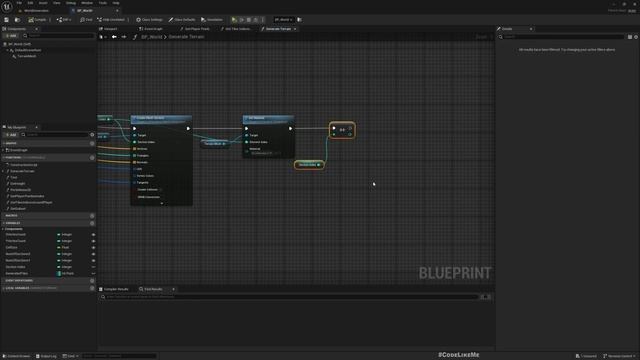Click the Unreal Engine logo icon

pyautogui.click(x=7, y=6)
